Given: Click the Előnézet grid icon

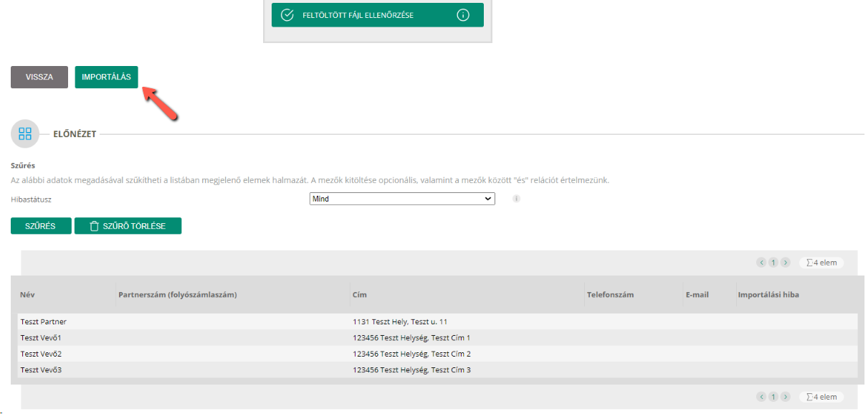Looking at the screenshot, I should [25, 133].
